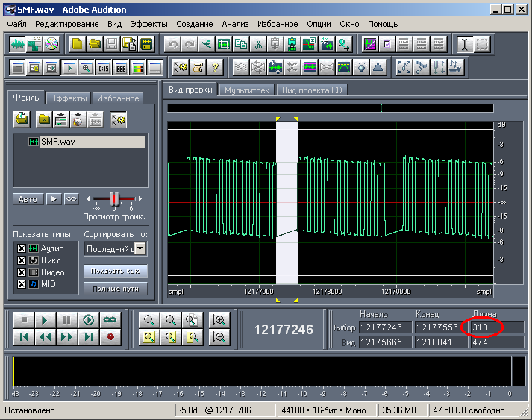Switch to Edit waveform view icon
Viewport: 532px width, 420px height.
[18, 44]
